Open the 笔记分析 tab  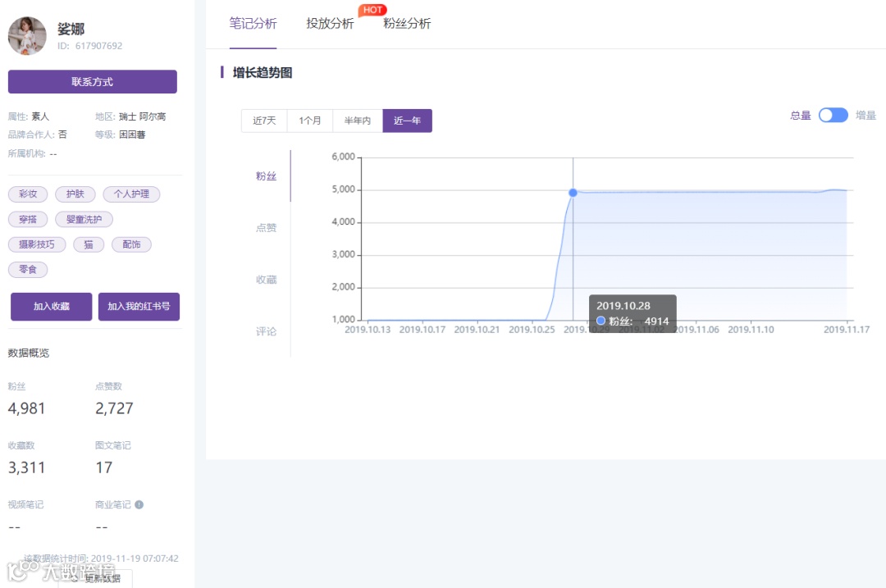[x=253, y=23]
